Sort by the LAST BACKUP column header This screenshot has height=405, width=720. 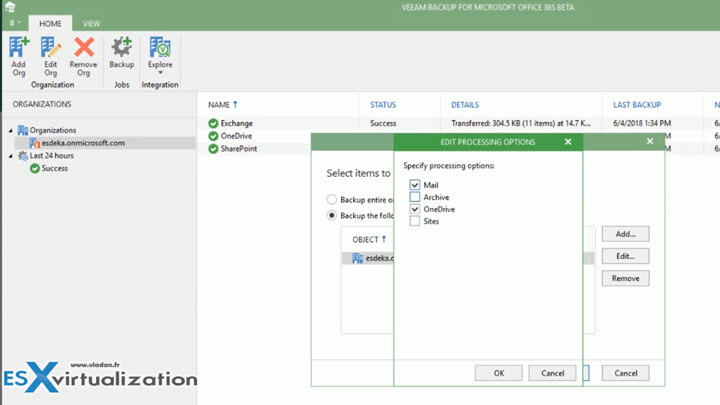click(x=637, y=105)
